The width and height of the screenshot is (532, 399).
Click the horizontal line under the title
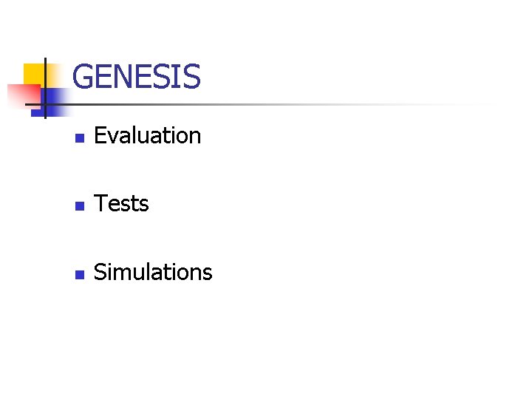tap(222, 104)
